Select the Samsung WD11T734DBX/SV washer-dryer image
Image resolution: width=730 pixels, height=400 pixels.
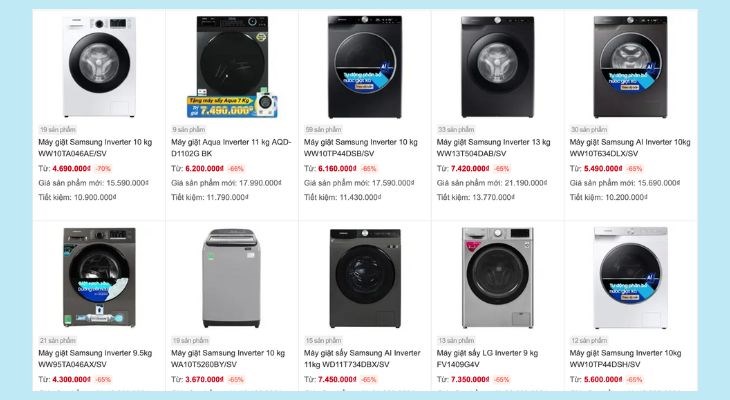click(x=365, y=278)
